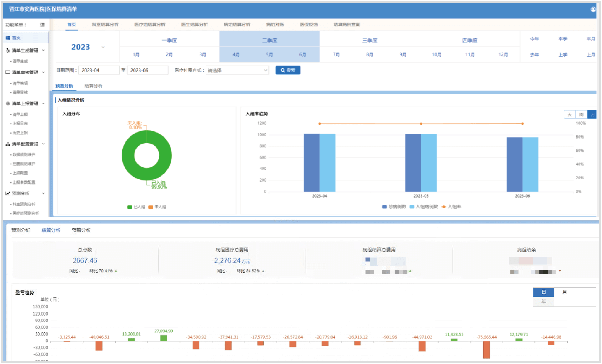Toggle the 入组病例数 legend marker
Screen dimensions: 602x364
(412, 207)
